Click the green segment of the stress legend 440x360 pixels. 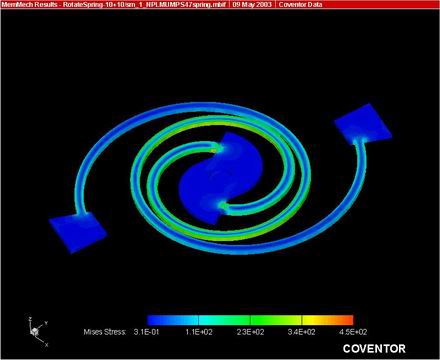coord(276,320)
